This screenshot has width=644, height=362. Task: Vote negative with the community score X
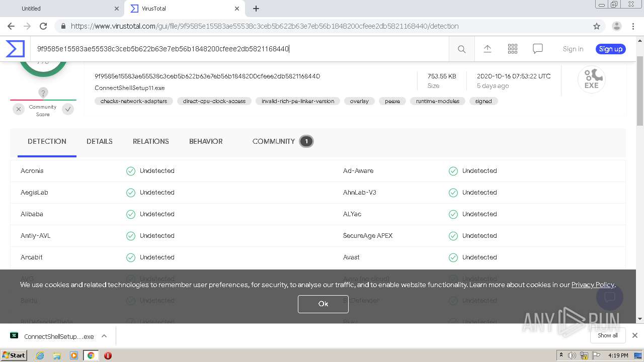[x=19, y=109]
